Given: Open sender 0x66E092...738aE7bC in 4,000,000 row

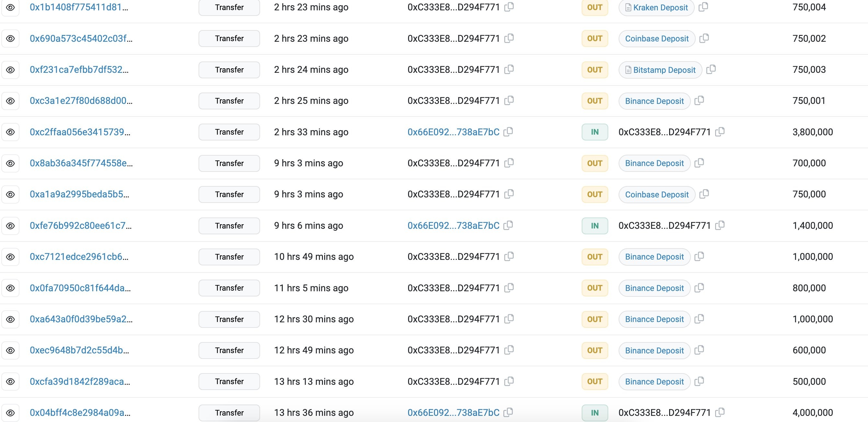Looking at the screenshot, I should point(453,413).
